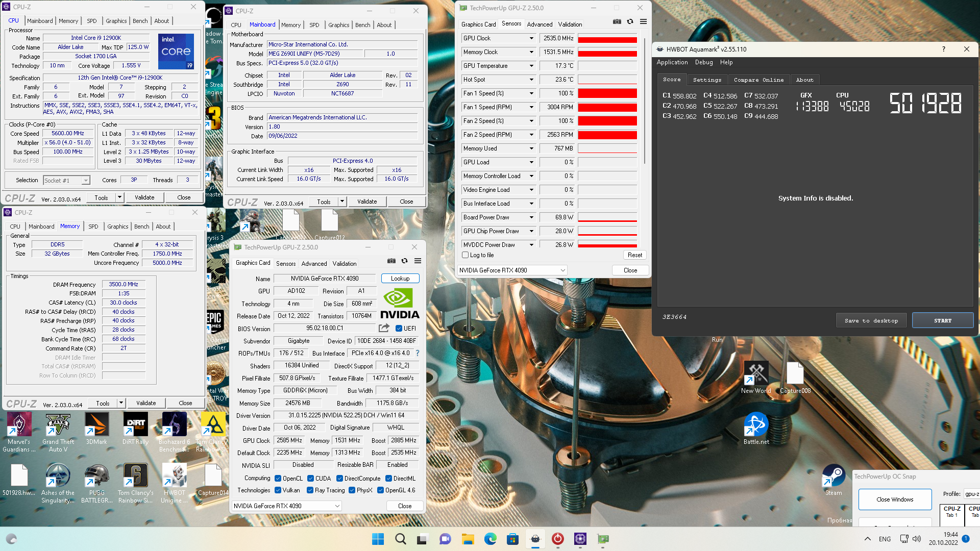Switch to SPD tab in CPU-Z Mainboard window
The image size is (980, 551).
[x=314, y=25]
